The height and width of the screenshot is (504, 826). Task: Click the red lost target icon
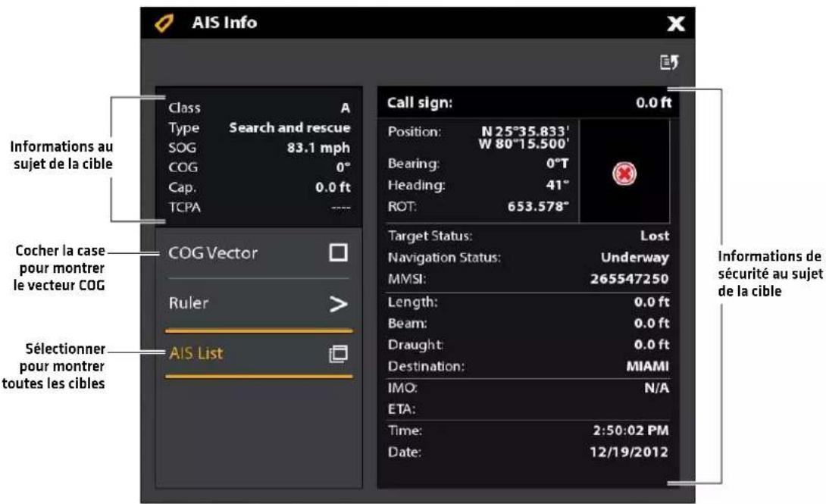coord(624,174)
